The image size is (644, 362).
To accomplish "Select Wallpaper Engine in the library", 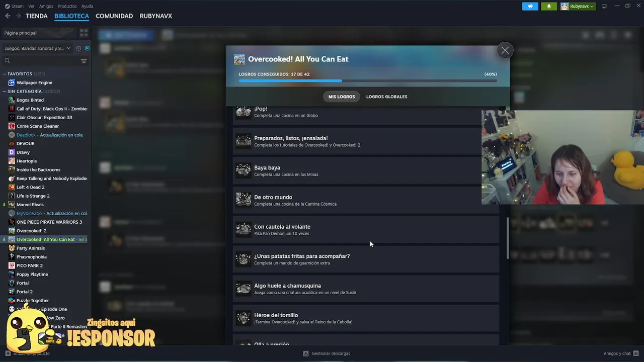I will pyautogui.click(x=34, y=82).
